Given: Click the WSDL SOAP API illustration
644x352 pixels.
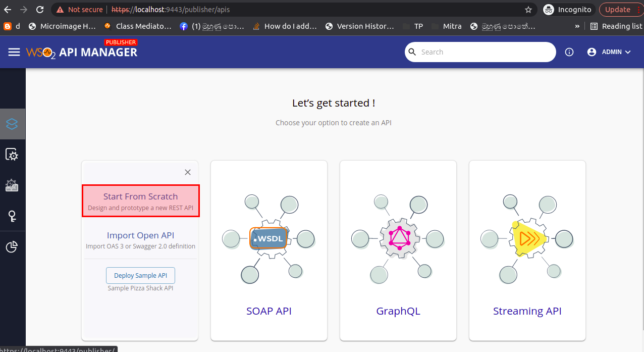Looking at the screenshot, I should tap(269, 238).
